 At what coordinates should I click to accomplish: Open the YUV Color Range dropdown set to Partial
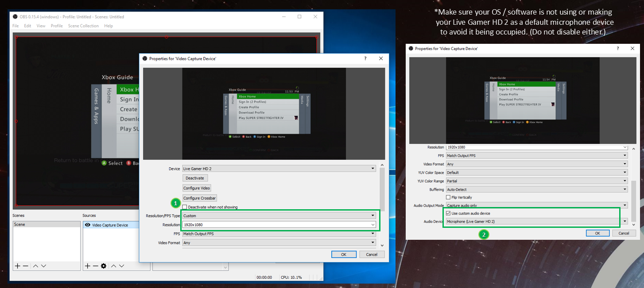(x=536, y=181)
